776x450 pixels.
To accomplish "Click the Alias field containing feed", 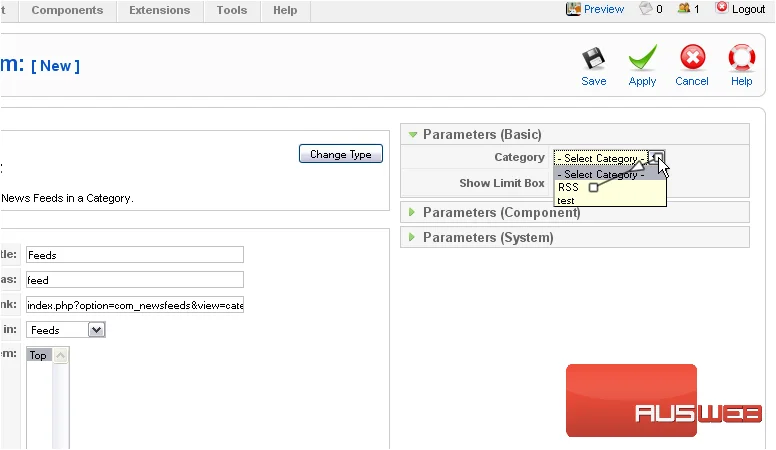I will (x=135, y=280).
